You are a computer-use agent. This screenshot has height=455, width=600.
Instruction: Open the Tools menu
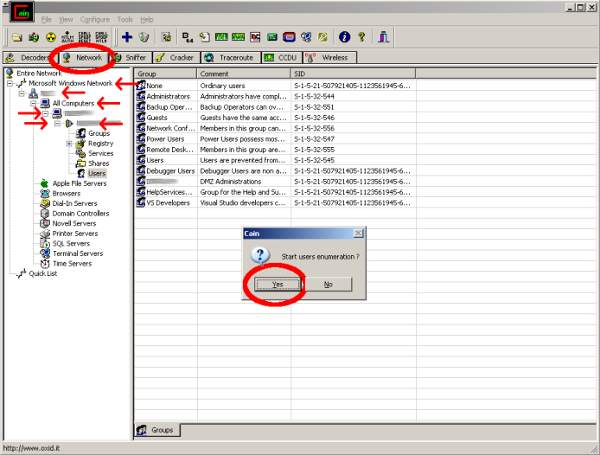(125, 20)
